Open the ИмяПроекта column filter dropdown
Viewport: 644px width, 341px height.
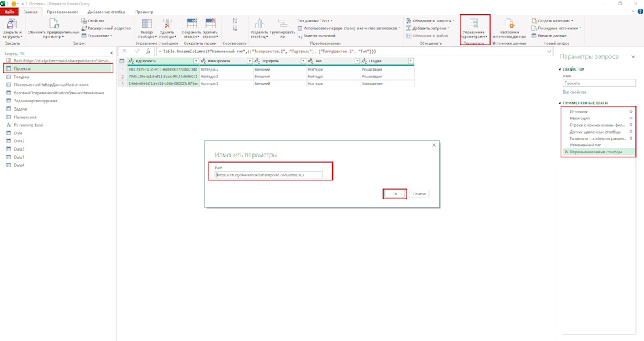[x=249, y=61]
